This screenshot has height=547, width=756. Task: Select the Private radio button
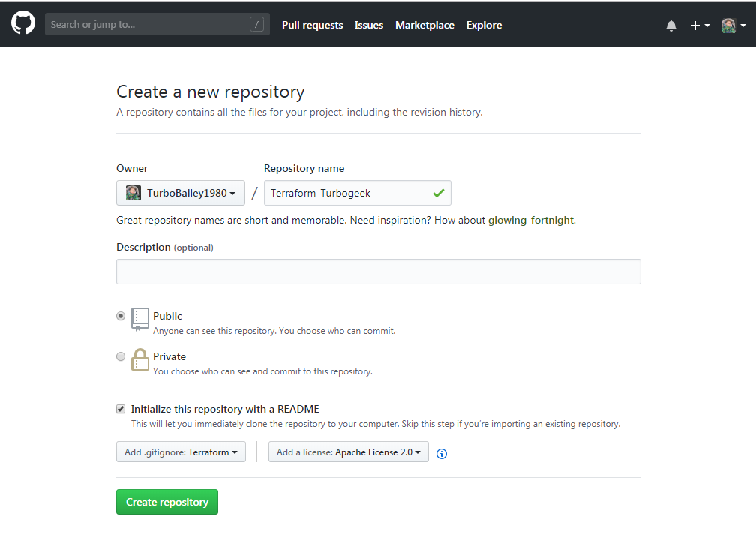click(121, 356)
